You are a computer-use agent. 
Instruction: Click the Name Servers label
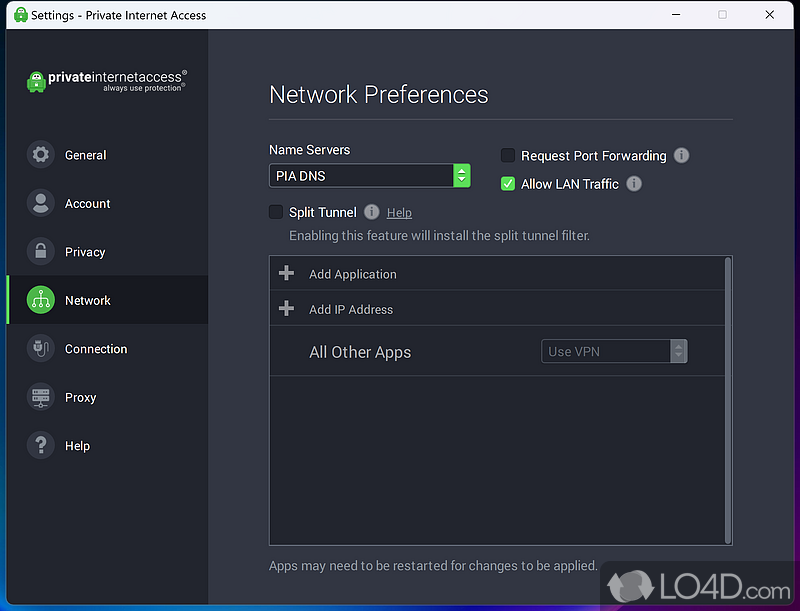(309, 149)
